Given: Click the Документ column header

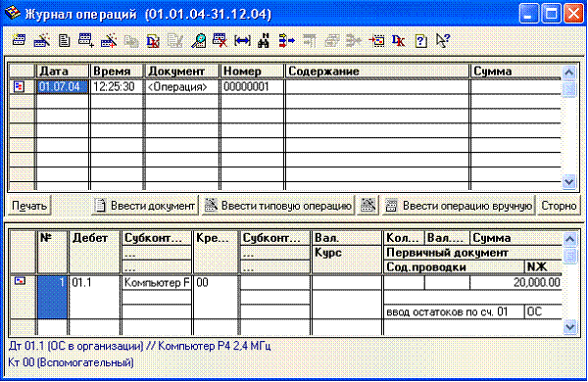Looking at the screenshot, I should pyautogui.click(x=182, y=71).
